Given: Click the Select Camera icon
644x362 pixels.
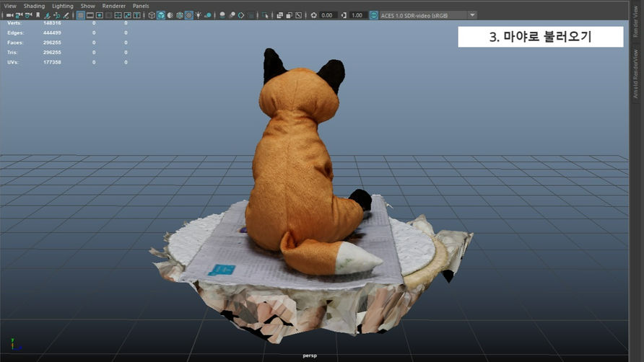Looking at the screenshot, I should 9,15.
